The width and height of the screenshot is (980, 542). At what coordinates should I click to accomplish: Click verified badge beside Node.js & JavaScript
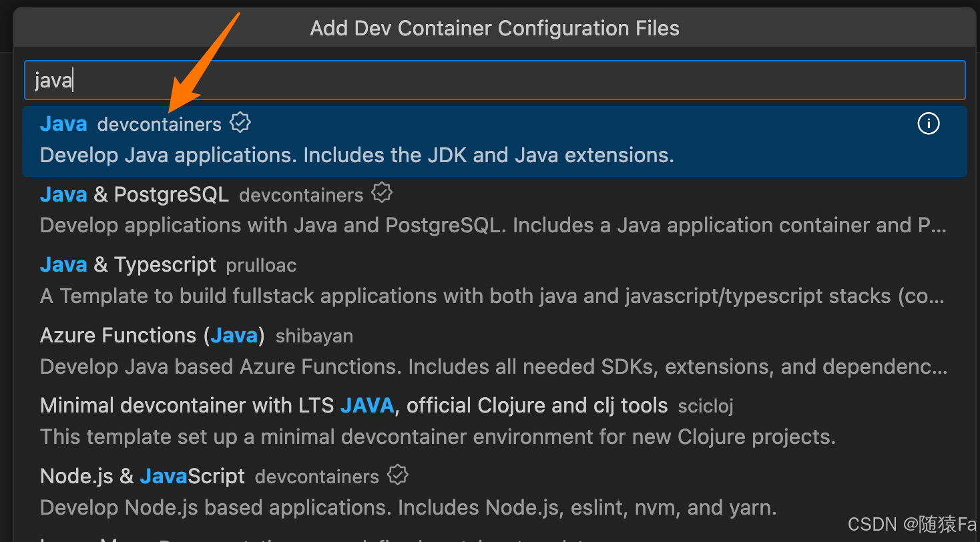pyautogui.click(x=398, y=475)
